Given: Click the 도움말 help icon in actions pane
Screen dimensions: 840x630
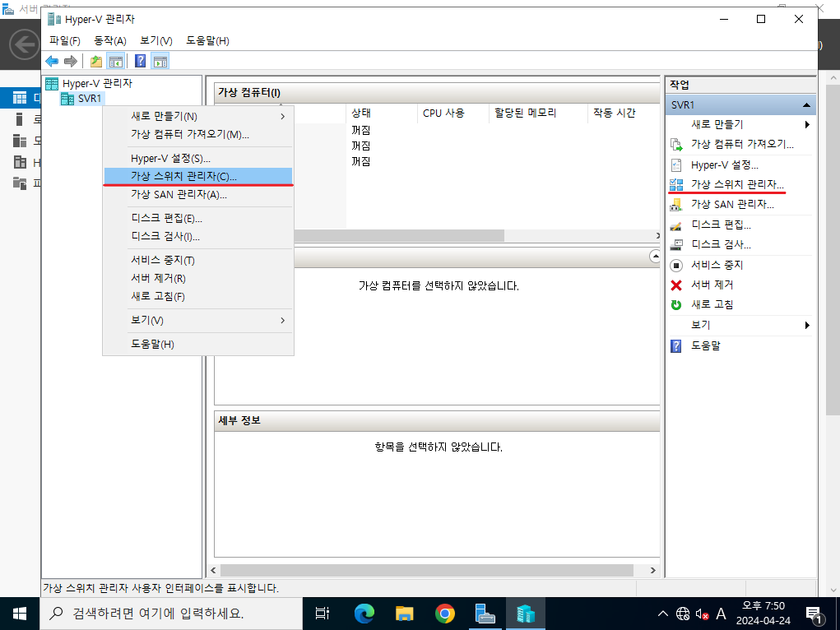Looking at the screenshot, I should (676, 346).
